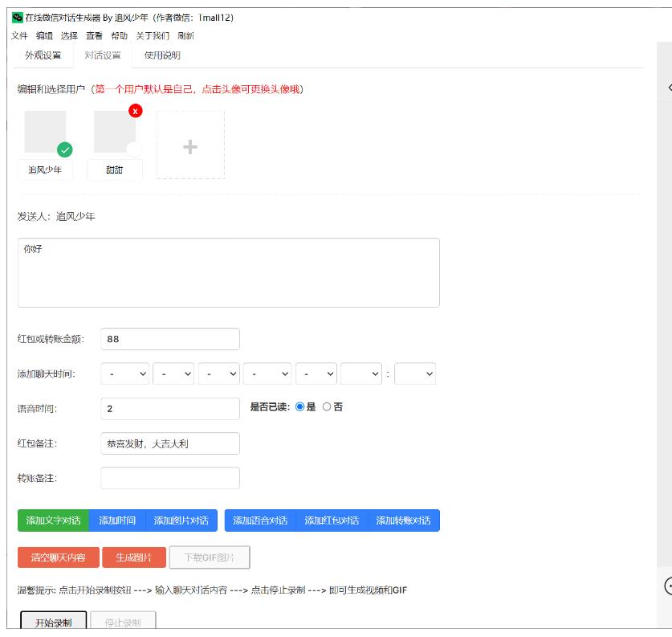Image resolution: width=672 pixels, height=637 pixels.
Task: Open the 关于我们 menu
Action: [x=152, y=36]
